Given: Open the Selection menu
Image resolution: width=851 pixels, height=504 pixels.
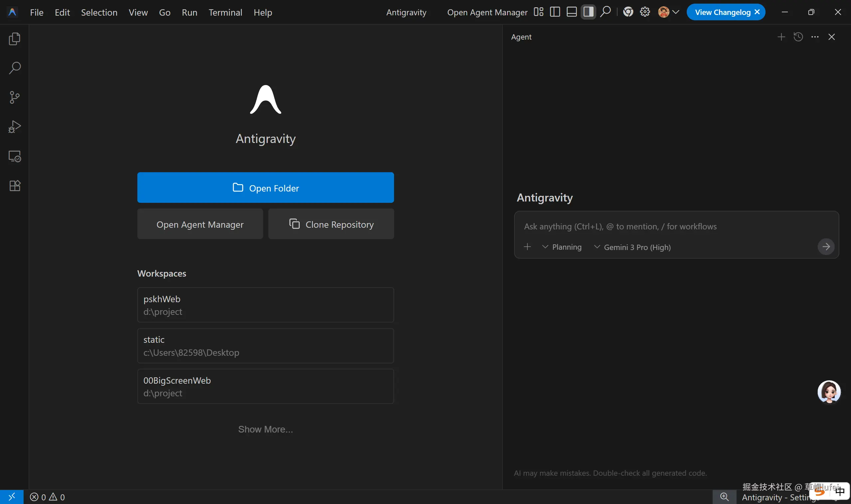Looking at the screenshot, I should (x=99, y=13).
